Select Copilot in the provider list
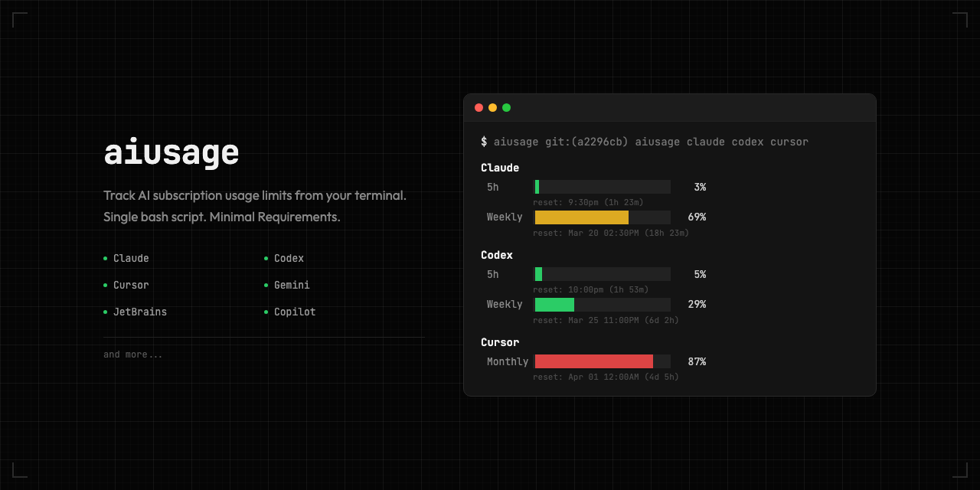Screen dimensions: 980x490 pos(295,312)
